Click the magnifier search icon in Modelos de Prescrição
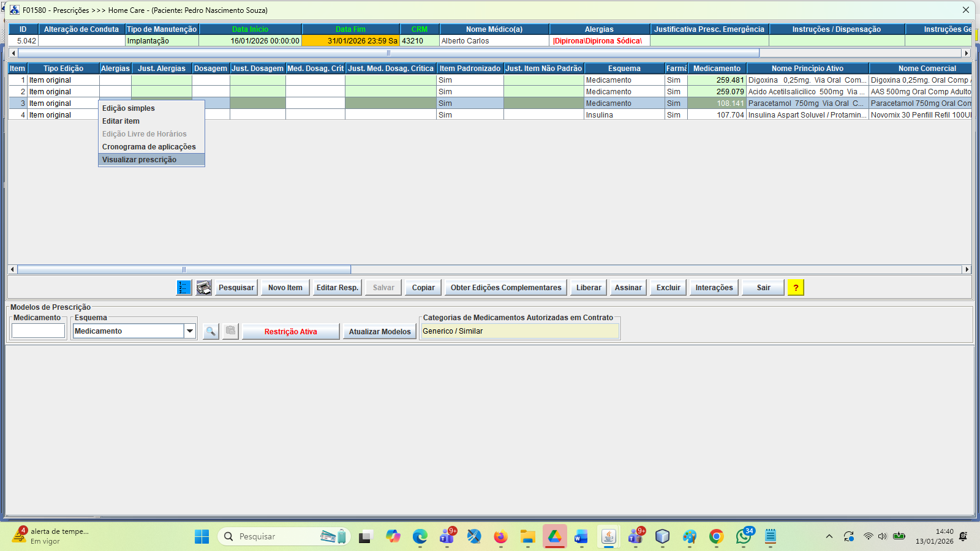The image size is (980, 551). [211, 332]
